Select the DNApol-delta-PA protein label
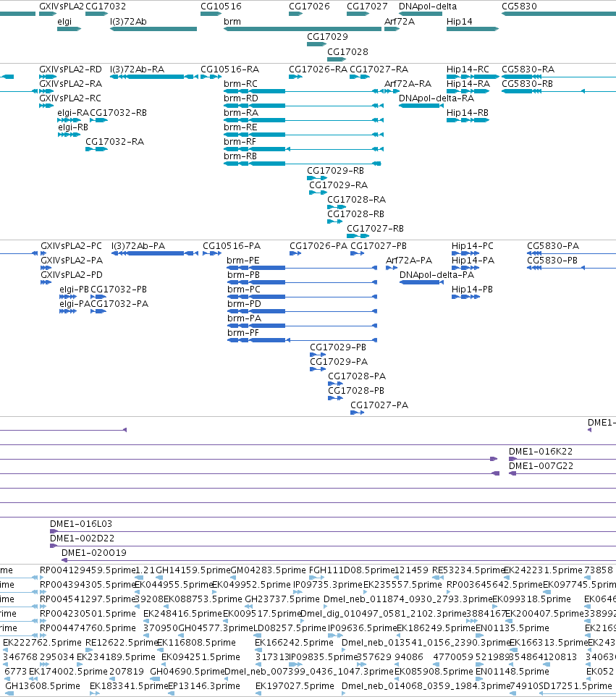This screenshot has width=616, height=697. pyautogui.click(x=437, y=275)
